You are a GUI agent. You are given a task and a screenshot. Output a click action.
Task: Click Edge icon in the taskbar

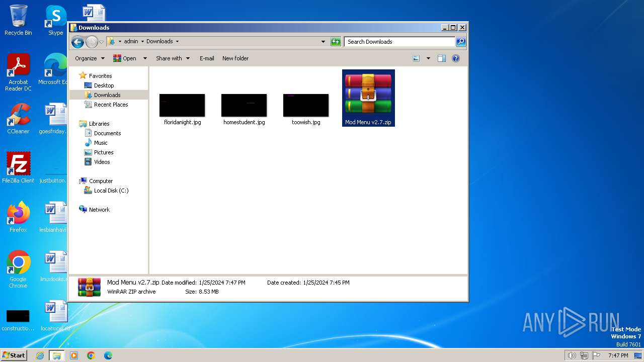108,355
